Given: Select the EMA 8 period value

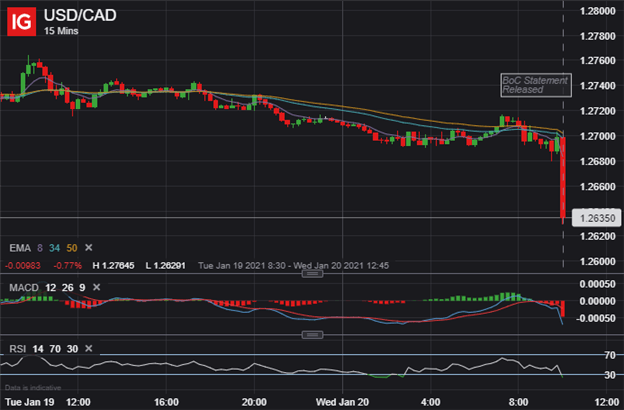Looking at the screenshot, I should 40,248.
